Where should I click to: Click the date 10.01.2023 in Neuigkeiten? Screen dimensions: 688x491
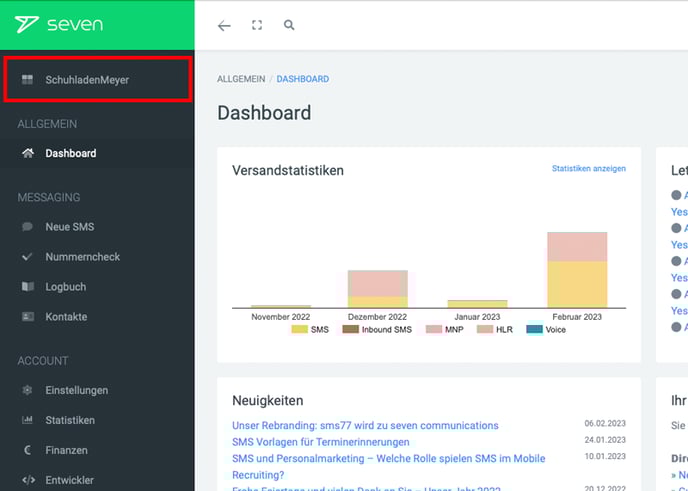(x=605, y=456)
